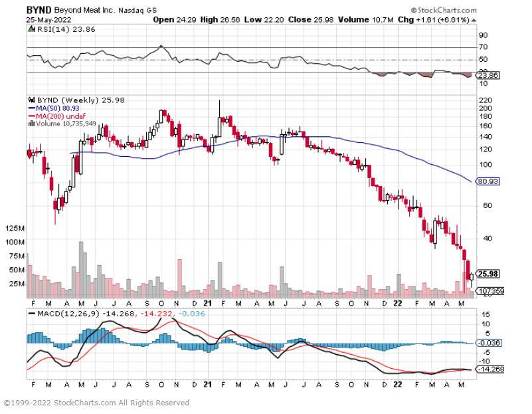Click the '21' year label under the volume bars

click(x=208, y=304)
